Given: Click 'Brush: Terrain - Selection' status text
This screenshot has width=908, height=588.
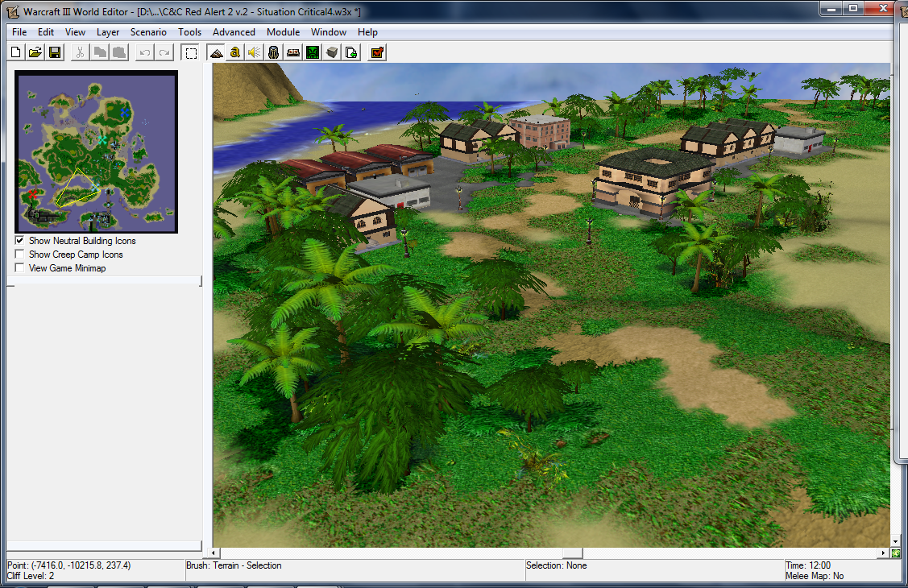Looking at the screenshot, I should point(234,565).
